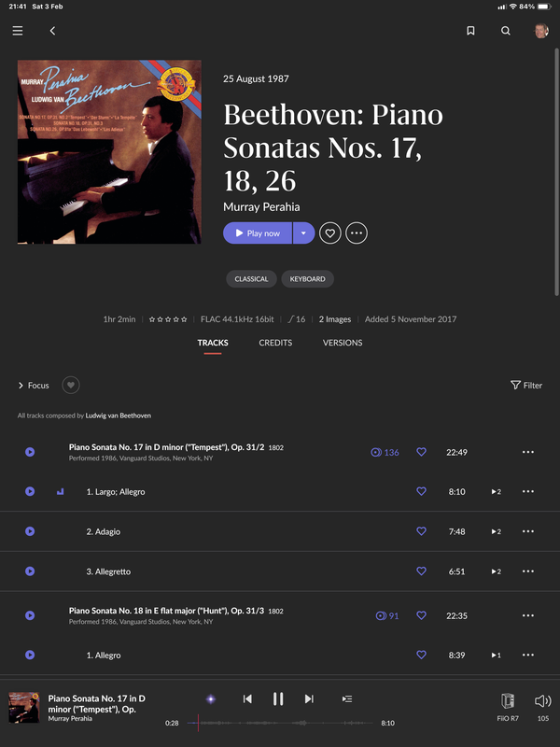Viewport: 560px width, 747px height.
Task: Open the play queue icon
Action: tap(347, 698)
